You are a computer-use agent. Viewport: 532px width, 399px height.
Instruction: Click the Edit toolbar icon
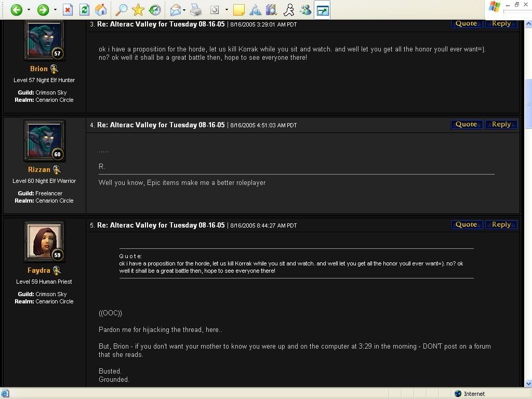[215, 10]
